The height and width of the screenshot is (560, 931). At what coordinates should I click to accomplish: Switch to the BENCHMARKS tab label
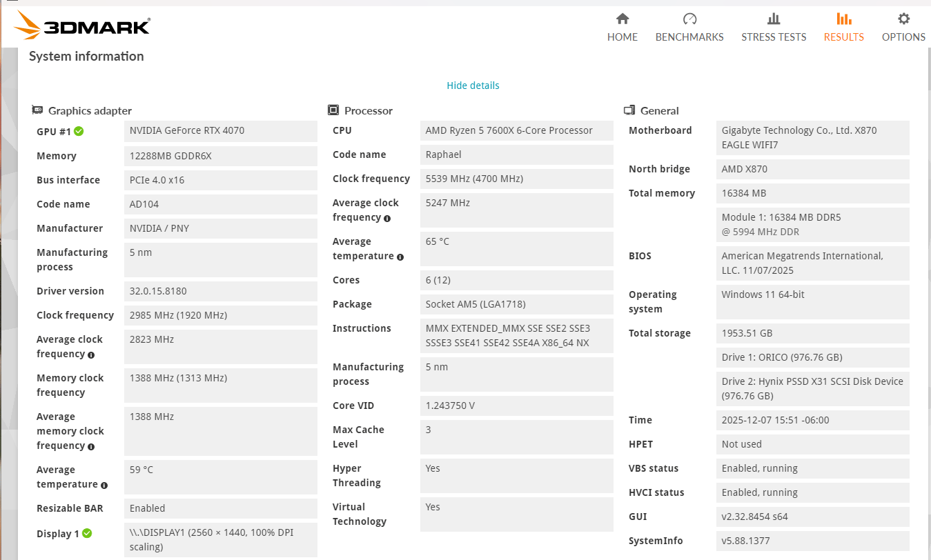tap(689, 37)
